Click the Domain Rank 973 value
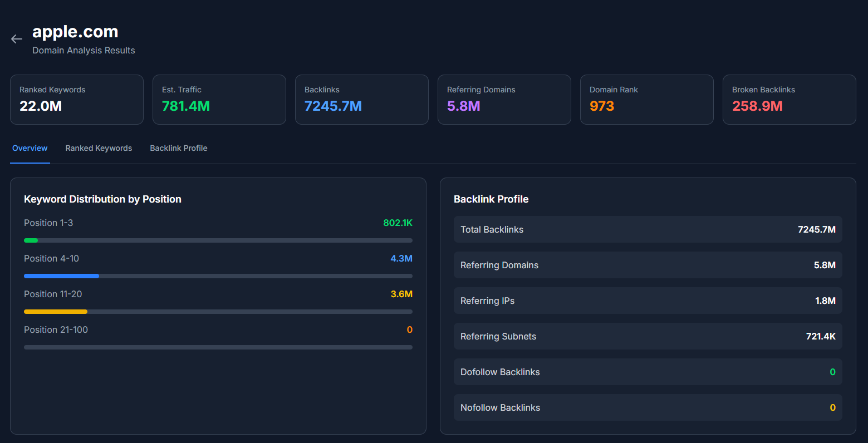The height and width of the screenshot is (443, 868). (x=602, y=106)
